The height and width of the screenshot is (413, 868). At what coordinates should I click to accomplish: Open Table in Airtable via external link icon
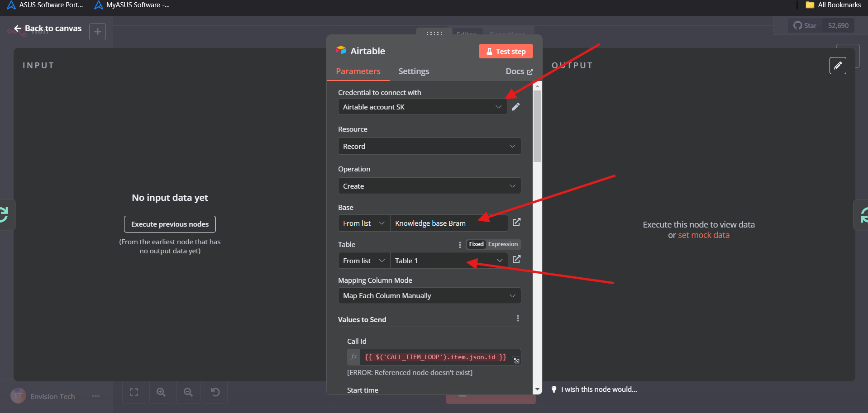click(516, 260)
